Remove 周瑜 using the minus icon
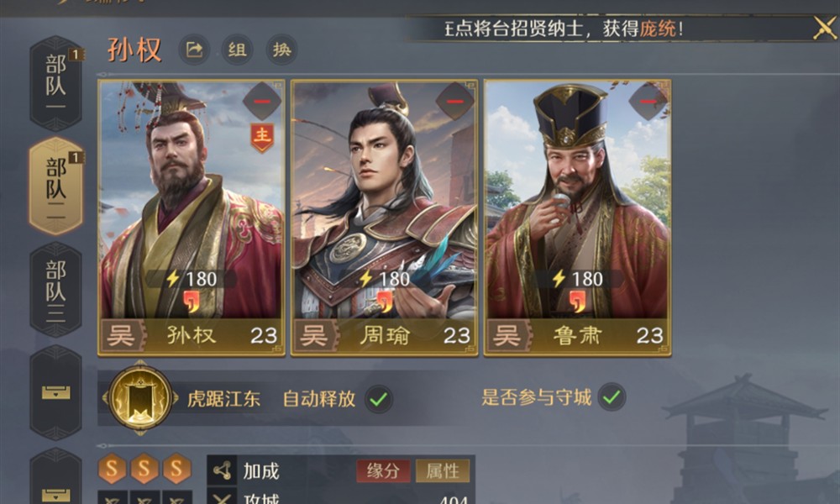Viewport: 840px width, 504px height. (454, 101)
